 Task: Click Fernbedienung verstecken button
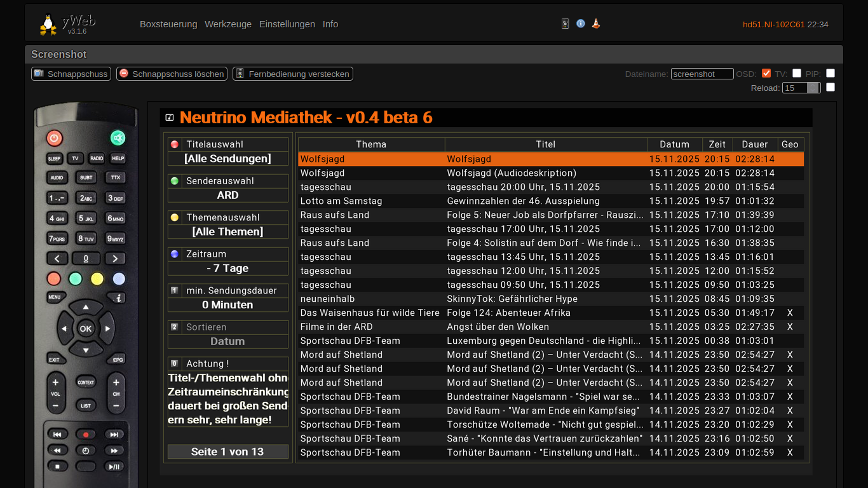[292, 74]
